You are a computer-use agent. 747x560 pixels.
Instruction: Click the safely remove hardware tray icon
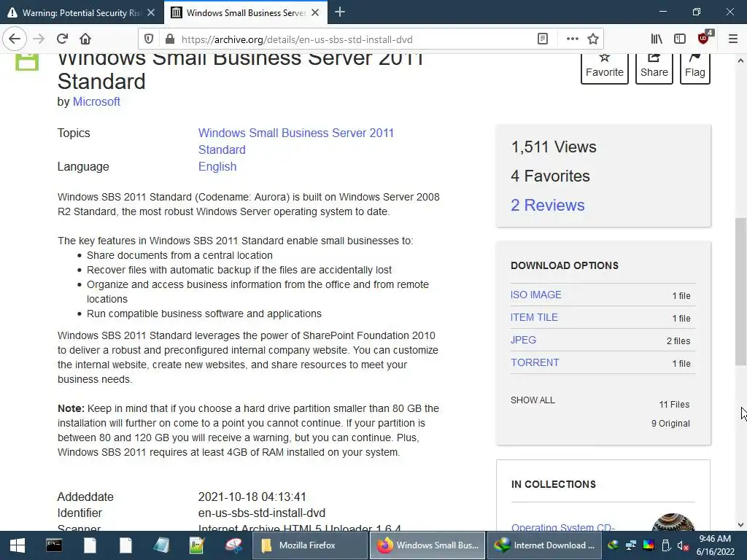666,545
